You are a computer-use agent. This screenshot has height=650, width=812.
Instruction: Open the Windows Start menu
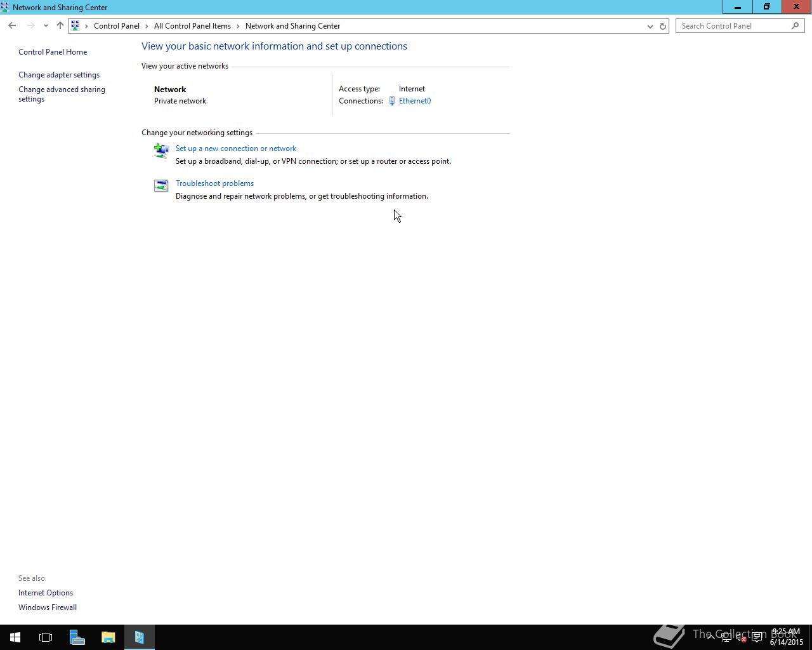[x=15, y=637]
